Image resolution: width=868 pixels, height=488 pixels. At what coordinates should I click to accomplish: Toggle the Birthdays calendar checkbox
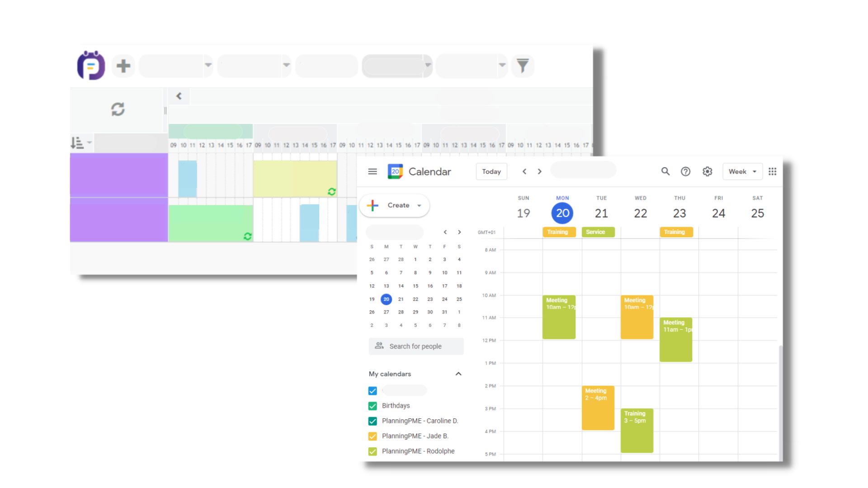pos(373,405)
